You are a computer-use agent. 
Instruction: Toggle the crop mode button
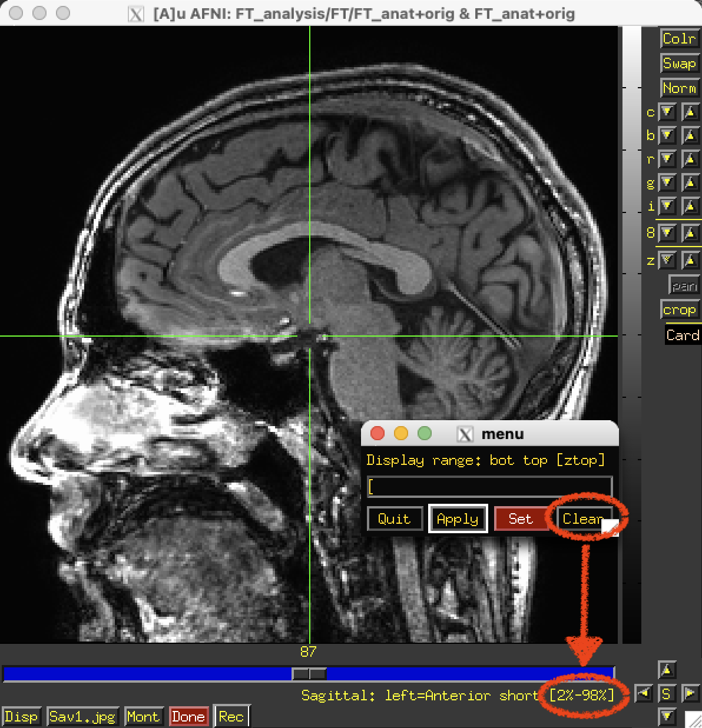(679, 310)
